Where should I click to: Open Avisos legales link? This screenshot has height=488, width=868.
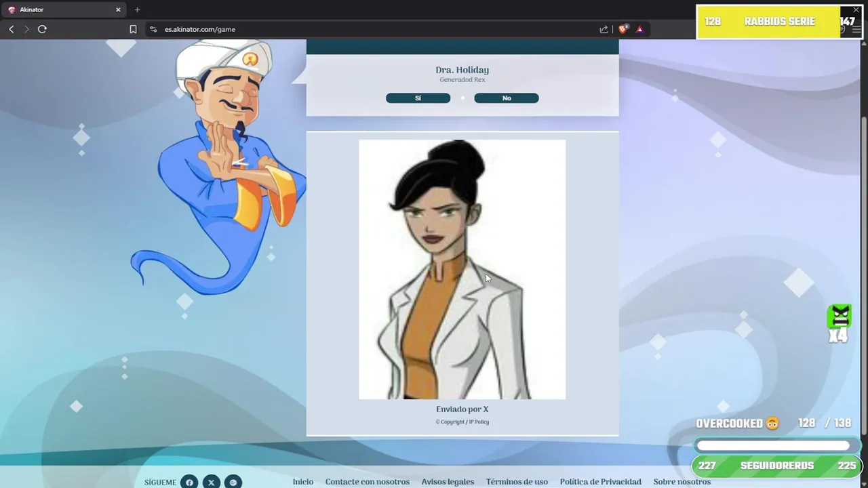pos(448,482)
